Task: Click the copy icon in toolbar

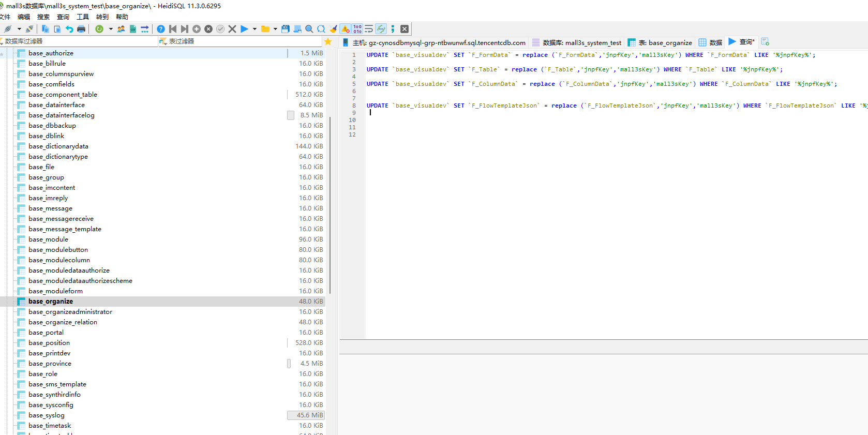Action: coord(46,29)
